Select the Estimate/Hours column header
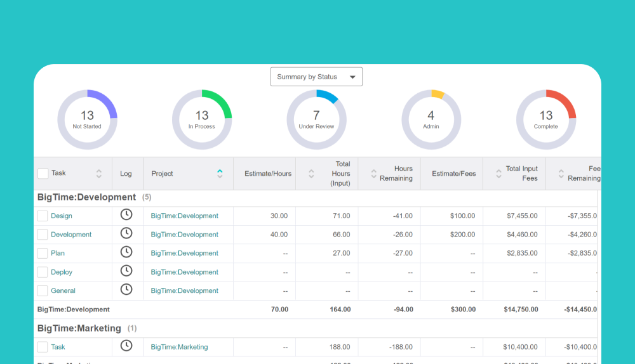Image resolution: width=635 pixels, height=364 pixels. [x=268, y=174]
